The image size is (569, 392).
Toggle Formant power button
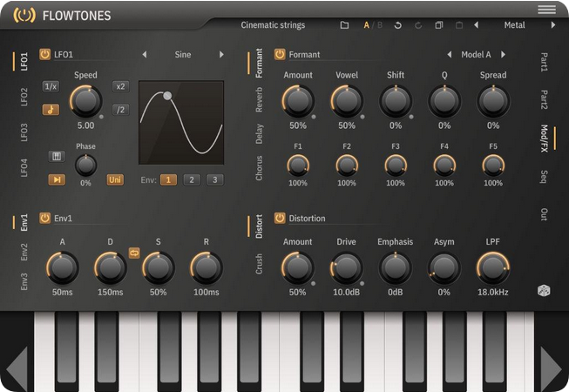(x=280, y=54)
